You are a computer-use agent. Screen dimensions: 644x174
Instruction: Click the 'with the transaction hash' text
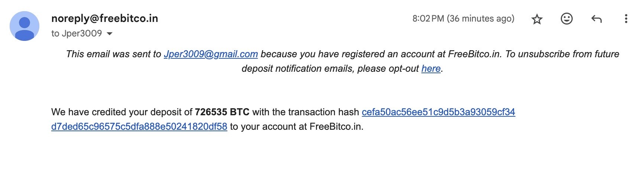pyautogui.click(x=306, y=112)
